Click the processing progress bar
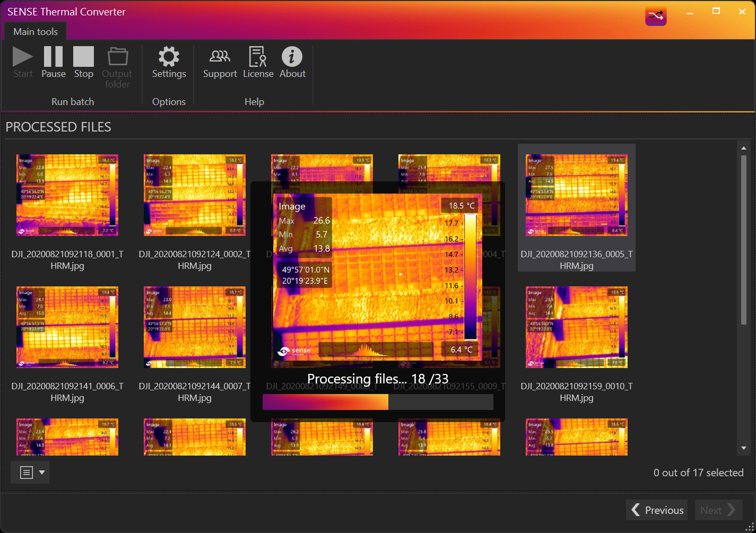 (378, 402)
